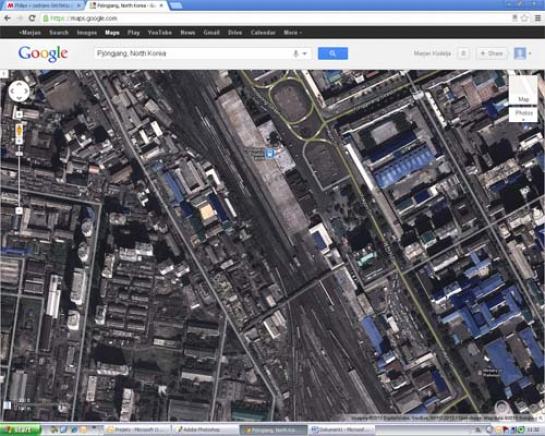
Task: Reload the Google Maps page
Action: tap(32, 18)
